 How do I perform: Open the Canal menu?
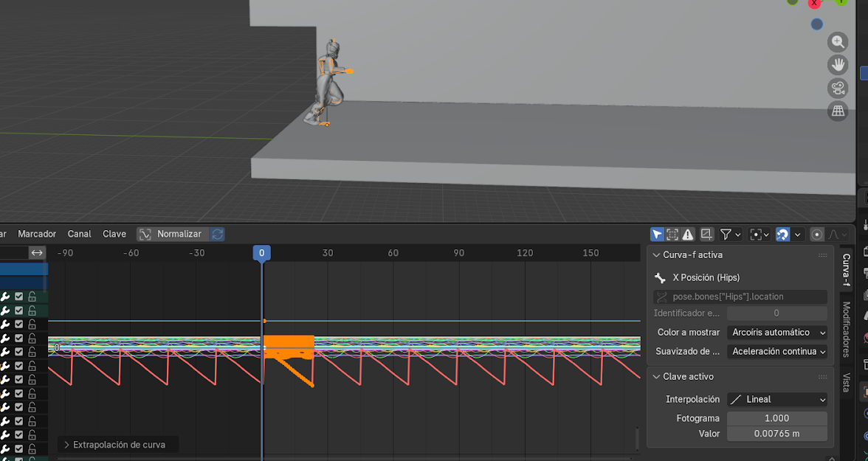pos(79,234)
